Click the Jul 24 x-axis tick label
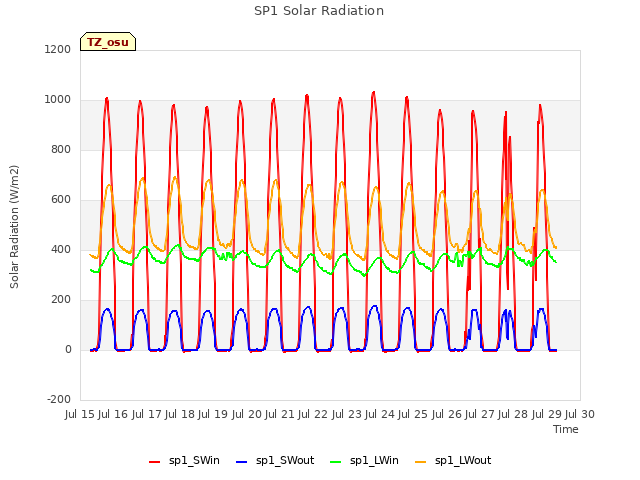 (x=380, y=414)
